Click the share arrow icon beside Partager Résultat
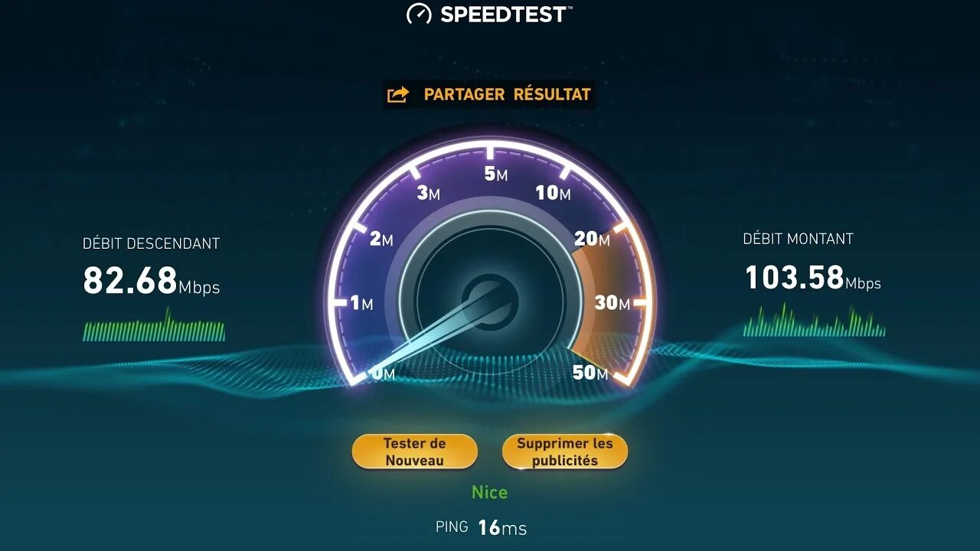The height and width of the screenshot is (551, 980). pyautogui.click(x=398, y=95)
